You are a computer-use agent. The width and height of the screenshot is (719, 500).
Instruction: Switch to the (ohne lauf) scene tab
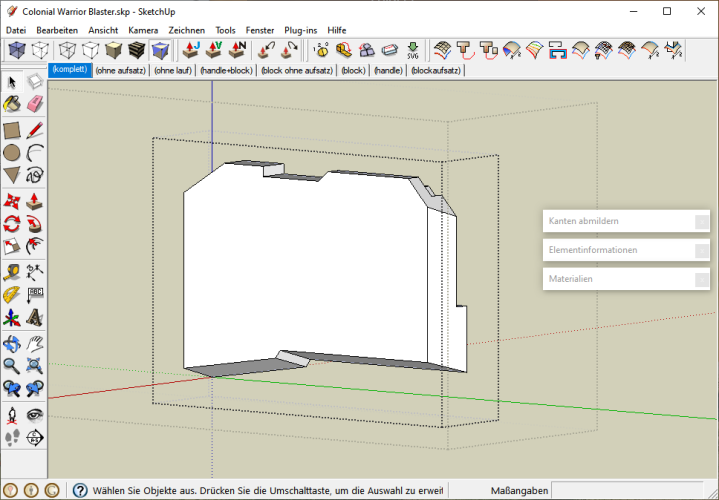(173, 71)
